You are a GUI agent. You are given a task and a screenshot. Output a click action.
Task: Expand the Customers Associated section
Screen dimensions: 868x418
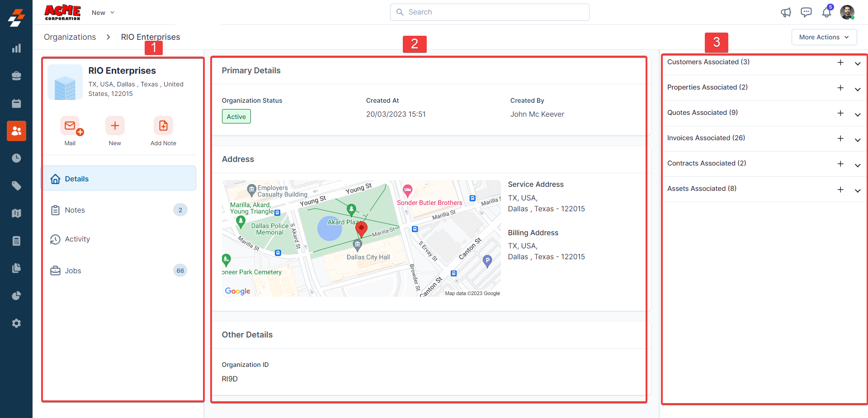(x=858, y=64)
